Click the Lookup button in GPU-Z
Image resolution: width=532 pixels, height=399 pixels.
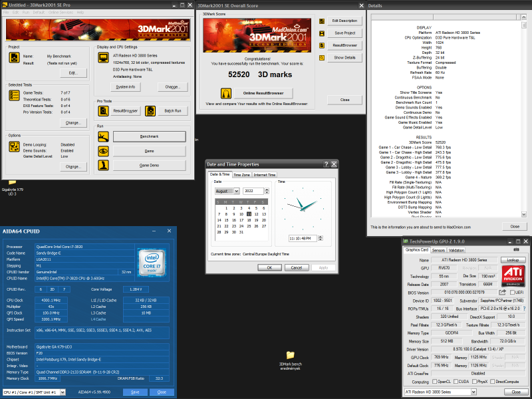(x=513, y=260)
